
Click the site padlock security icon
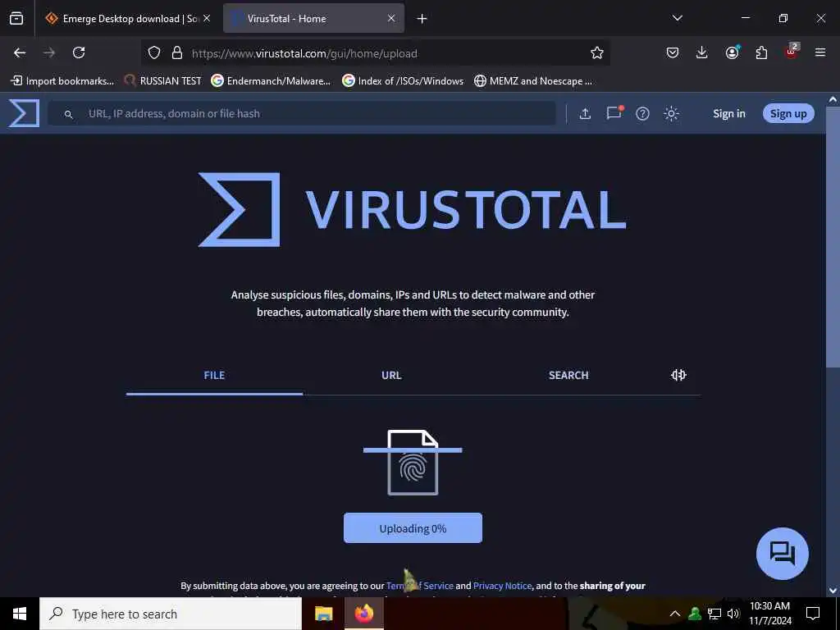177,52
